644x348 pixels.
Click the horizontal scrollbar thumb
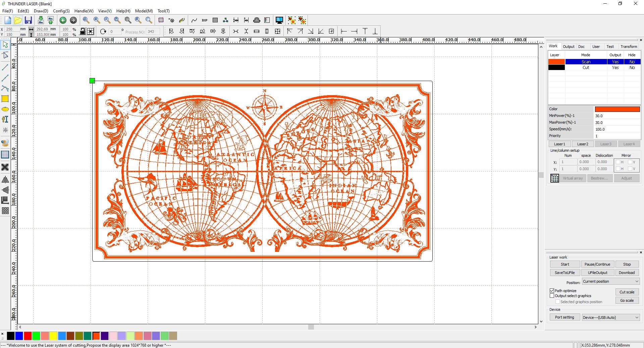pos(311,327)
